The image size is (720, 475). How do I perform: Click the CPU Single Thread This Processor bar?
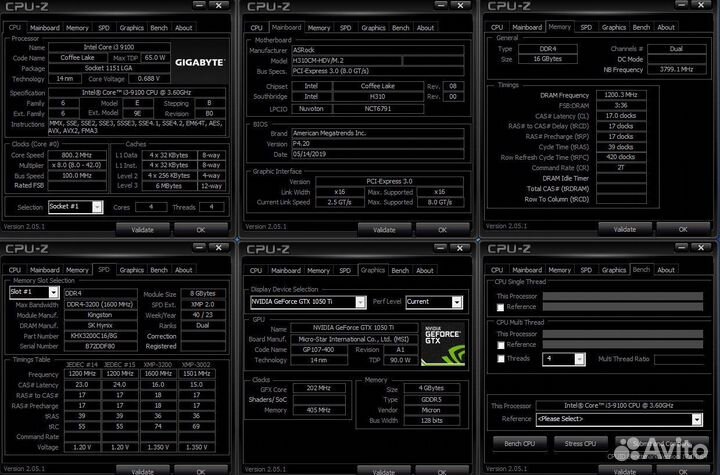(623, 296)
